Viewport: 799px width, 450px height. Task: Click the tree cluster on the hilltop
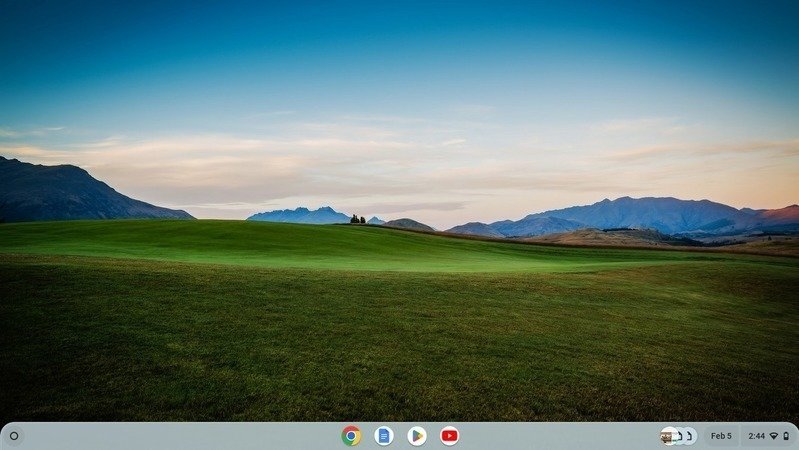(x=357, y=219)
